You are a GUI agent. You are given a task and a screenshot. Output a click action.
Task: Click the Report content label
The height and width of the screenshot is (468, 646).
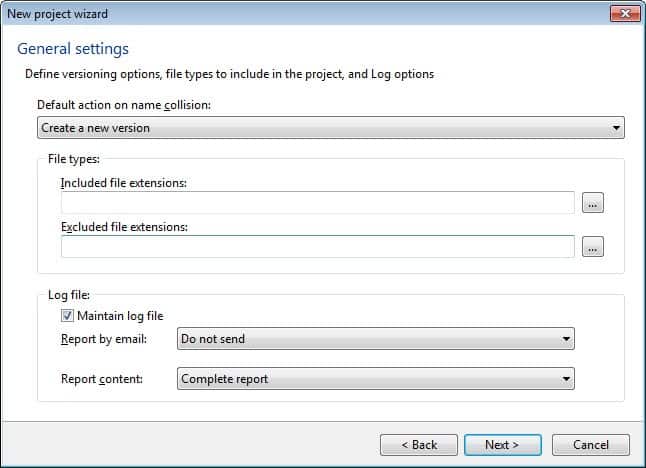101,379
